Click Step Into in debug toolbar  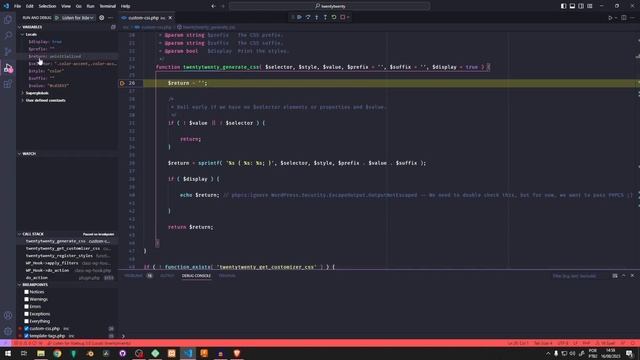coord(317,17)
